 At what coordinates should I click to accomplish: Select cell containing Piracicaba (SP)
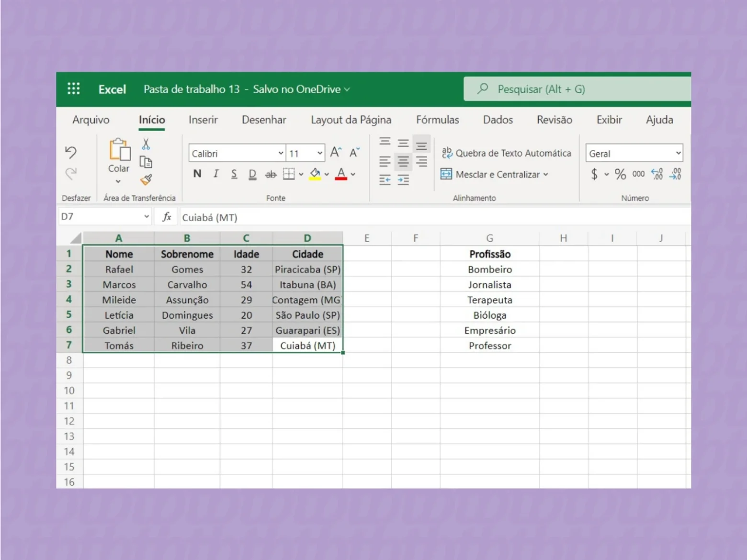pyautogui.click(x=308, y=269)
